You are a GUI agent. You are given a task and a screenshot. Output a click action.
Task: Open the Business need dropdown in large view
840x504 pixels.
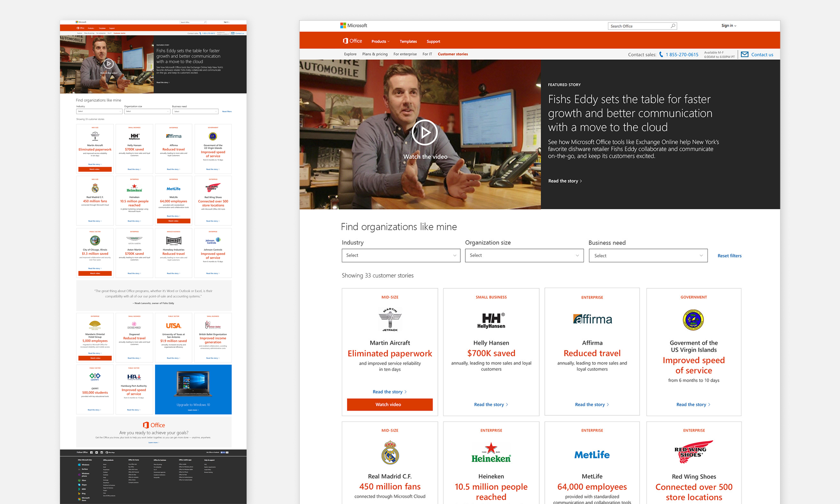pyautogui.click(x=648, y=255)
